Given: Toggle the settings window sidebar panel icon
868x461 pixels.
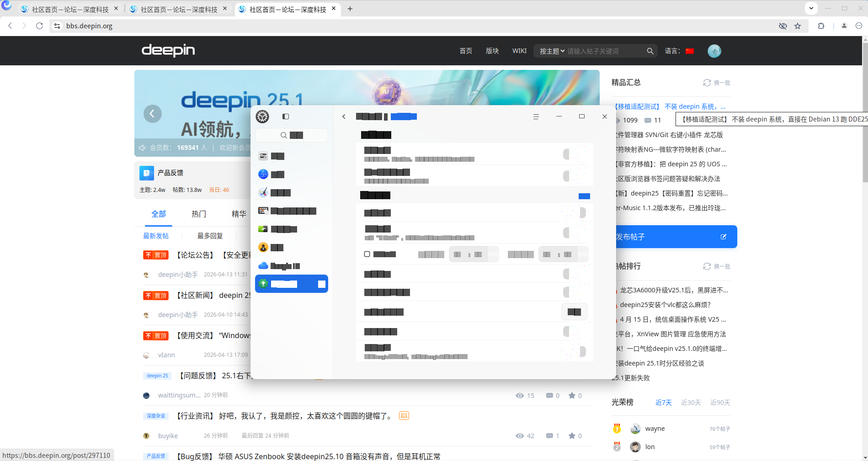Looking at the screenshot, I should coord(286,117).
